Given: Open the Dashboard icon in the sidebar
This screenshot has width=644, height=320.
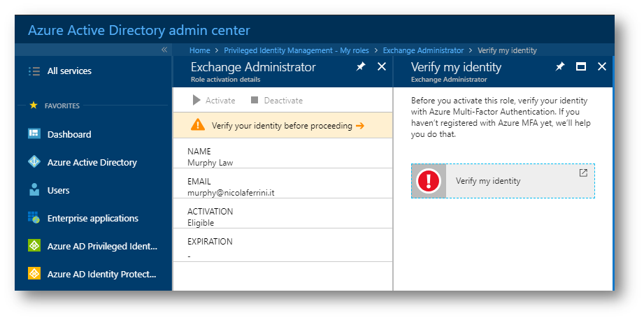Looking at the screenshot, I should (34, 133).
